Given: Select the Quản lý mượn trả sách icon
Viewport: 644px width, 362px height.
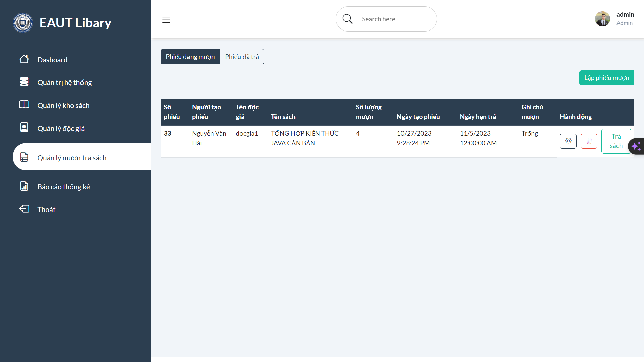Looking at the screenshot, I should [x=24, y=157].
